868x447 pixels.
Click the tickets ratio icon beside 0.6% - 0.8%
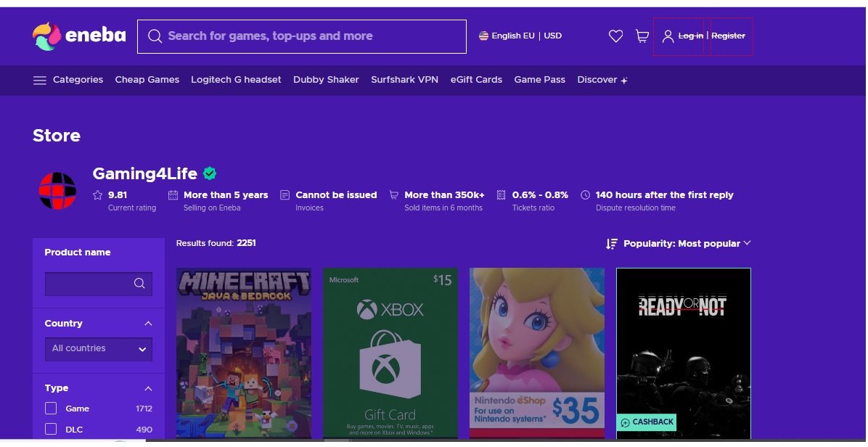(501, 194)
